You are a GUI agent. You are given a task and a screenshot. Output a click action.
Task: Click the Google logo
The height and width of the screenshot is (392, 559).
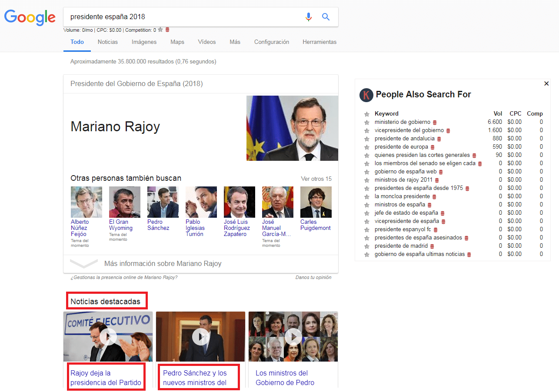(x=30, y=17)
